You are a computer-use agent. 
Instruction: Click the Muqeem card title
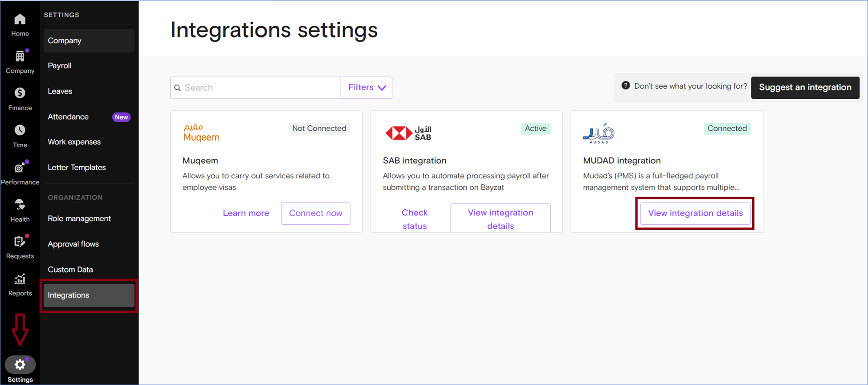tap(200, 161)
